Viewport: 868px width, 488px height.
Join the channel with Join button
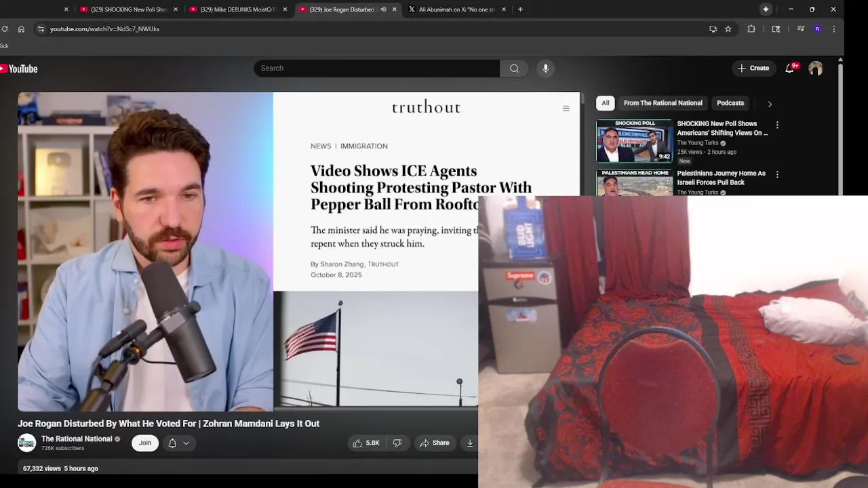(x=145, y=443)
